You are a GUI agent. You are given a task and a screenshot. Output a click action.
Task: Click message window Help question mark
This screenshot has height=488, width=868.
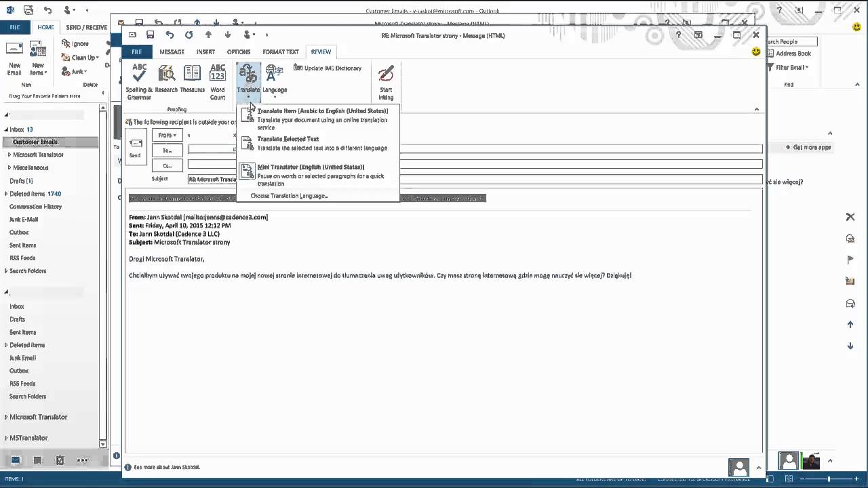[679, 35]
